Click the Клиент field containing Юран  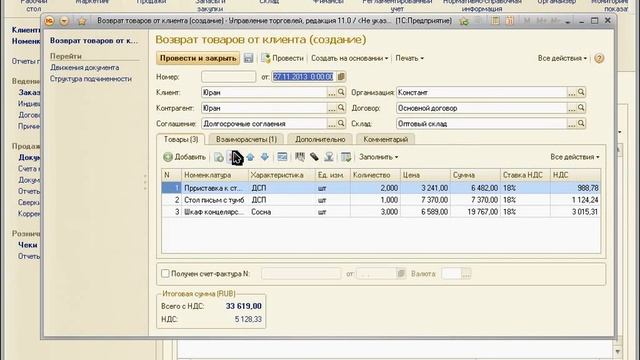pyautogui.click(x=264, y=93)
